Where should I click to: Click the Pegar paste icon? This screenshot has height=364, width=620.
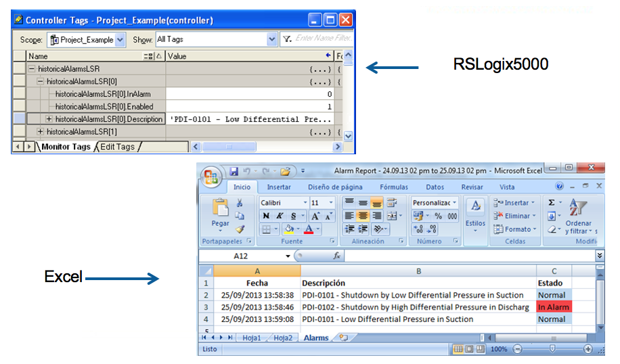(220, 208)
